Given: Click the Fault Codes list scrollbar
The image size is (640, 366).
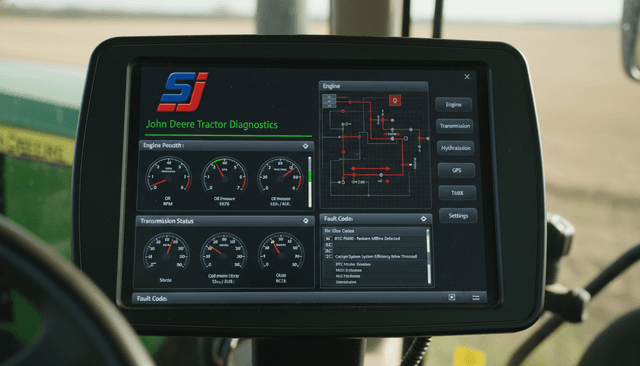Looking at the screenshot, I should point(428,256).
